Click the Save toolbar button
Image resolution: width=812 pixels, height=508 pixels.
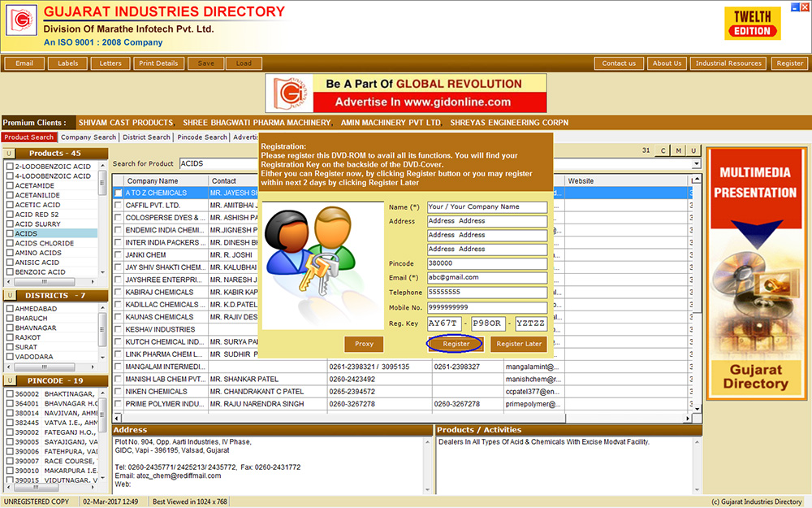click(206, 63)
